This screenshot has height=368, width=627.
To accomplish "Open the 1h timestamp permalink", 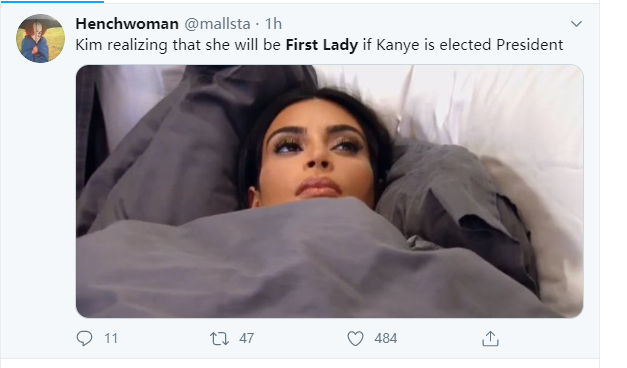I will click(x=274, y=24).
